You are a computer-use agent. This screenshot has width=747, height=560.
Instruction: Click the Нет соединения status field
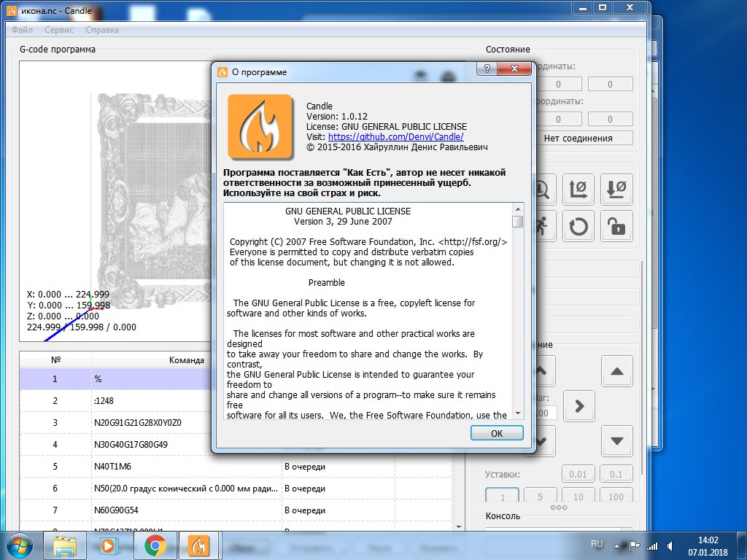coord(578,138)
